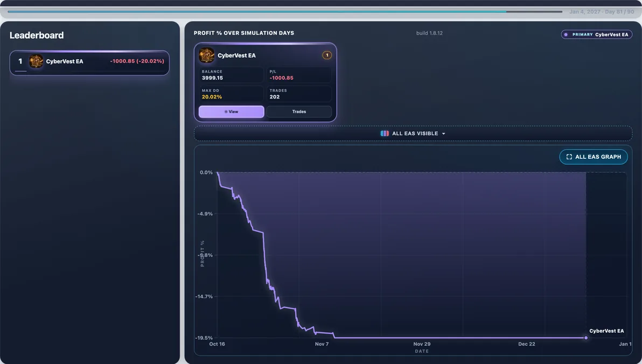
Task: Click the -19.5% y-axis label
Action: pos(204,338)
